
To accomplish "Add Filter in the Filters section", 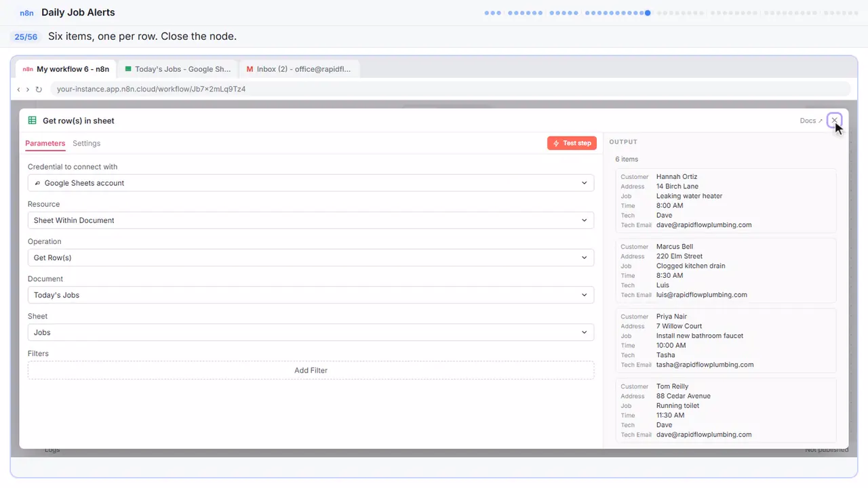I will point(311,370).
